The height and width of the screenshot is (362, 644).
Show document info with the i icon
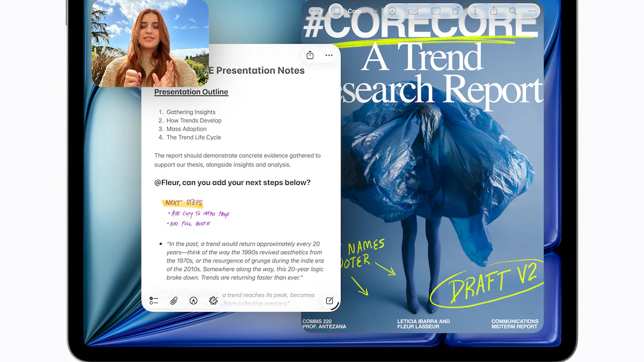pyautogui.click(x=475, y=11)
